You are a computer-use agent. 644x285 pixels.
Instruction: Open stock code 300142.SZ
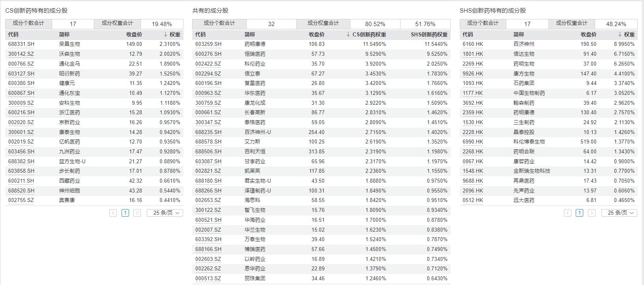click(x=21, y=54)
